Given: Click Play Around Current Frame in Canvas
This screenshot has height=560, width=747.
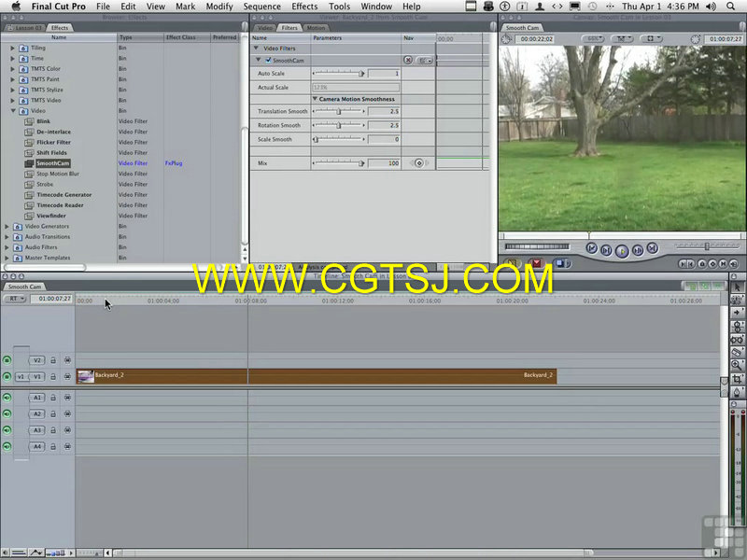Looking at the screenshot, I should click(638, 250).
